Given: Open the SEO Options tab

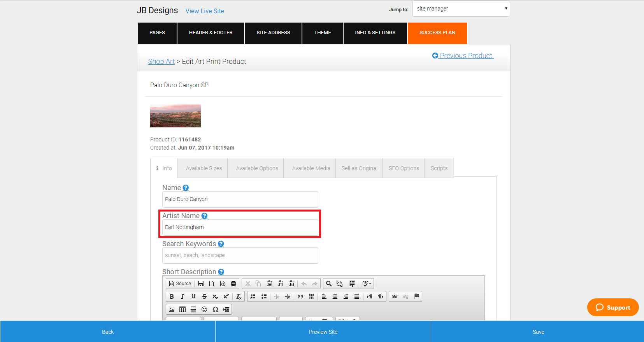Looking at the screenshot, I should coord(404,168).
